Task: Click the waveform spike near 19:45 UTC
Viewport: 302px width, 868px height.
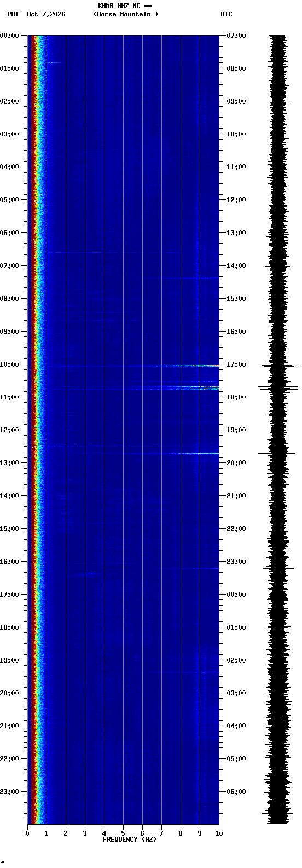Action: pyautogui.click(x=277, y=453)
